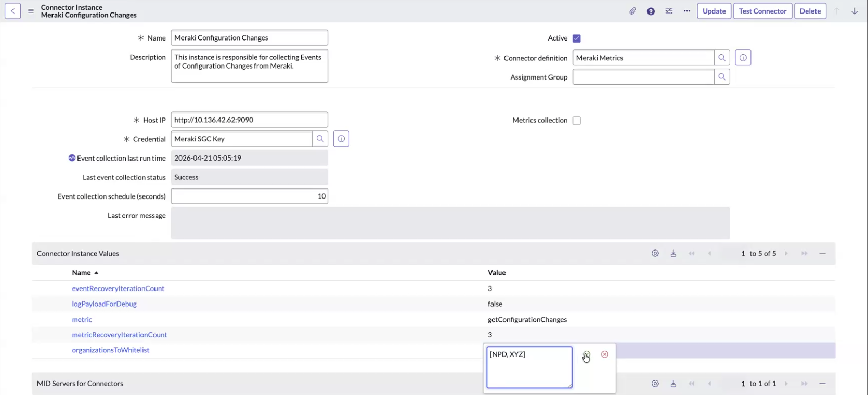Open list settings gear for MID Servers for Connectors

pos(655,384)
